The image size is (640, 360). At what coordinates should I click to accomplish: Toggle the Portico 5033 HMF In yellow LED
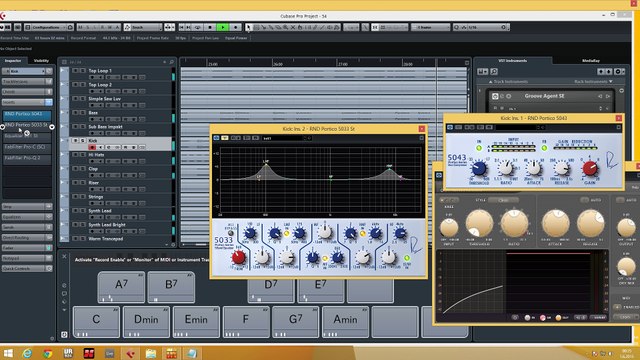(362, 233)
